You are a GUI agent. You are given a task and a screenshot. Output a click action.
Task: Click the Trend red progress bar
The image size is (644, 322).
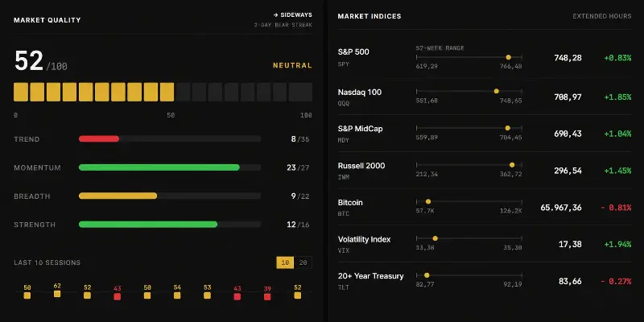(99, 138)
